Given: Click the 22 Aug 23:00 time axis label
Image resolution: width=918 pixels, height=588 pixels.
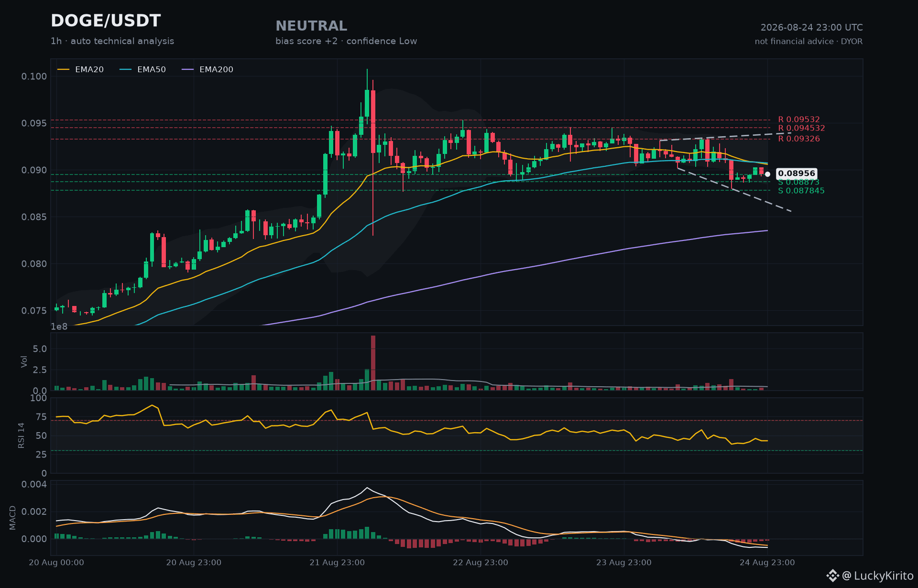Looking at the screenshot, I should [481, 563].
